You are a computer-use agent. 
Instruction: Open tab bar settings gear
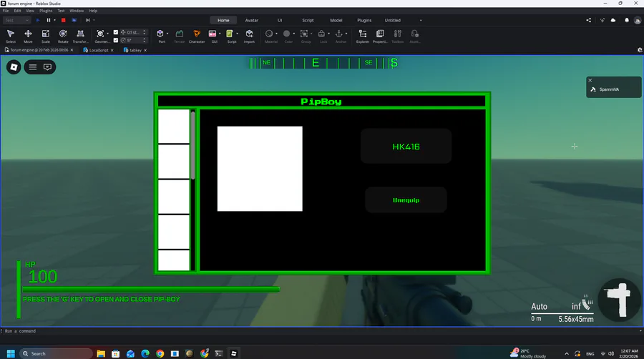[x=640, y=50]
